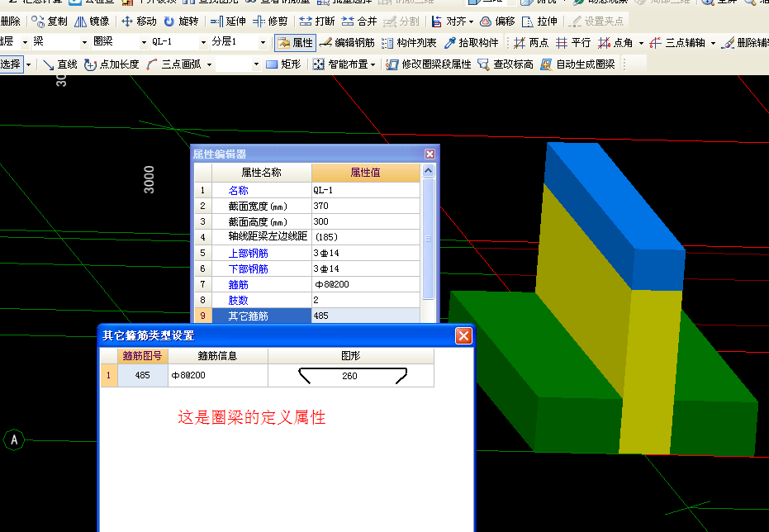The width and height of the screenshot is (769, 532).
Task: Click the 箍筋图号 column header
Action: tap(142, 355)
